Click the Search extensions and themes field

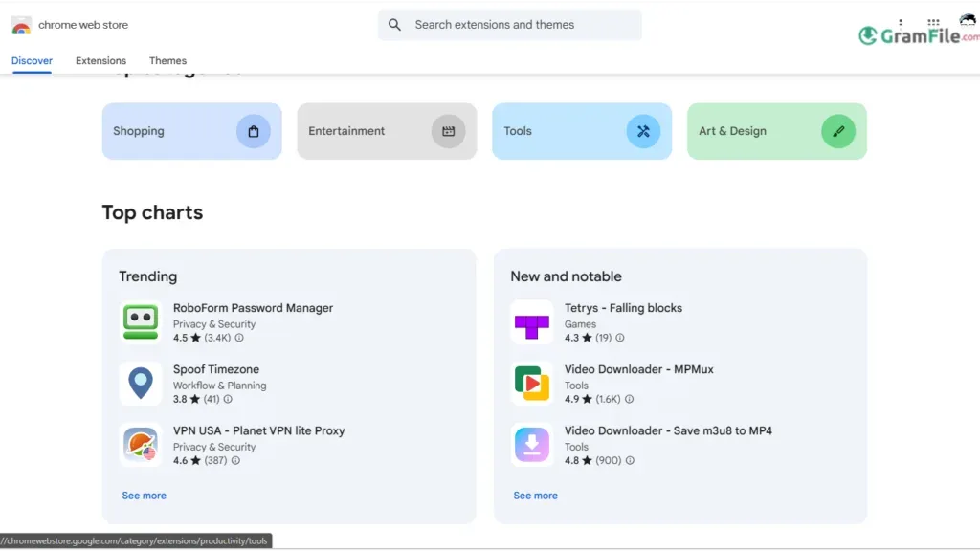(510, 25)
